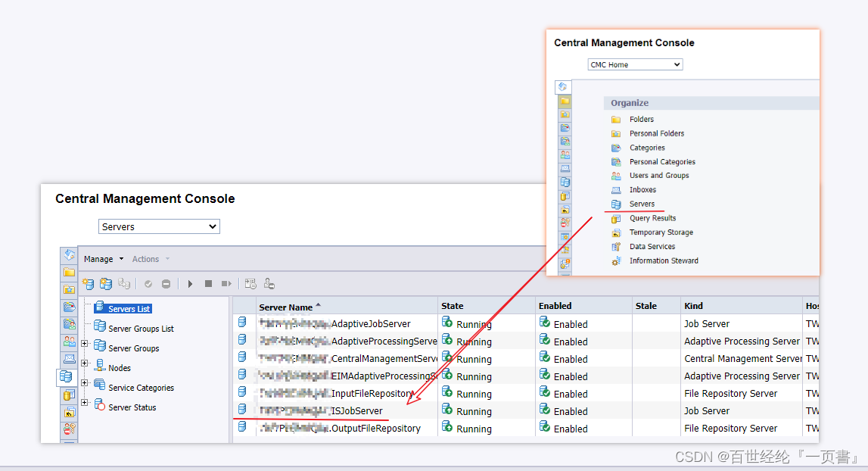
Task: Select the Service Categories tree item
Action: [x=142, y=388]
